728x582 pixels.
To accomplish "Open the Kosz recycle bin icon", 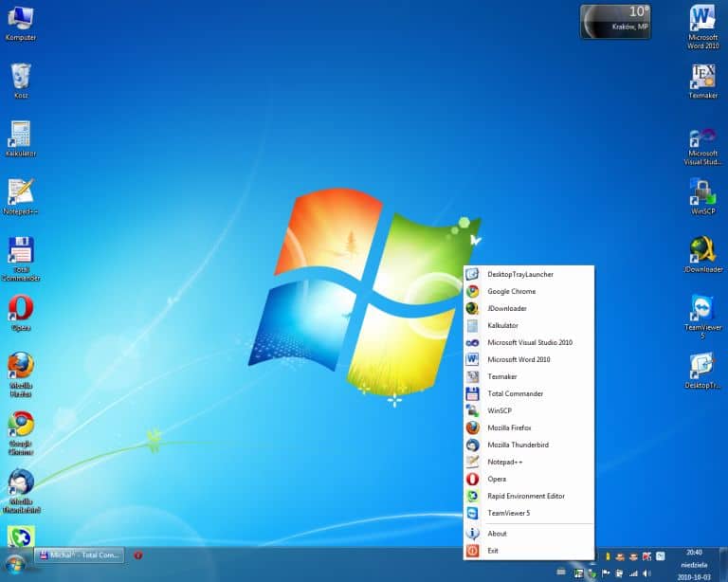I will pos(21,81).
